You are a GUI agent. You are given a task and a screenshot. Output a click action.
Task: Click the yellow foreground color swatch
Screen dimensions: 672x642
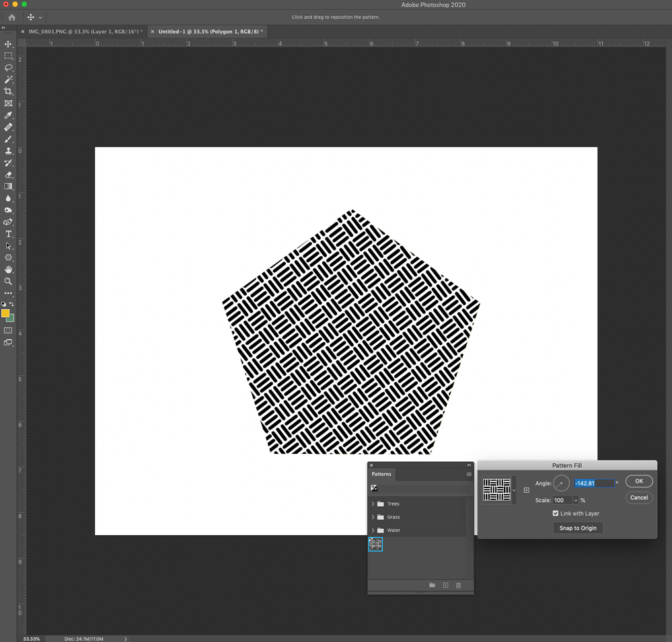point(5,313)
